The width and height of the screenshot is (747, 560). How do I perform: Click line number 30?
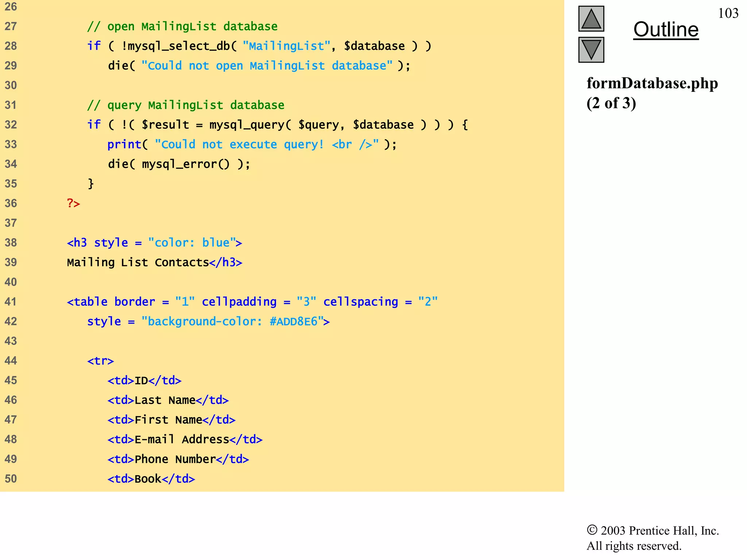(x=11, y=86)
